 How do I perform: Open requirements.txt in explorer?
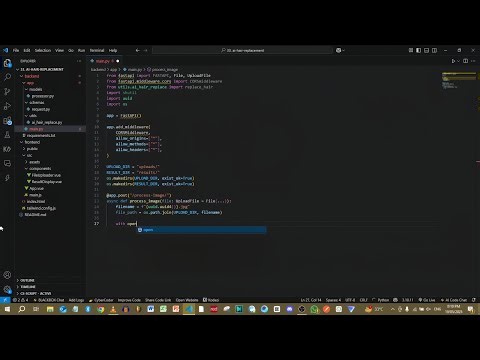[x=41, y=135]
